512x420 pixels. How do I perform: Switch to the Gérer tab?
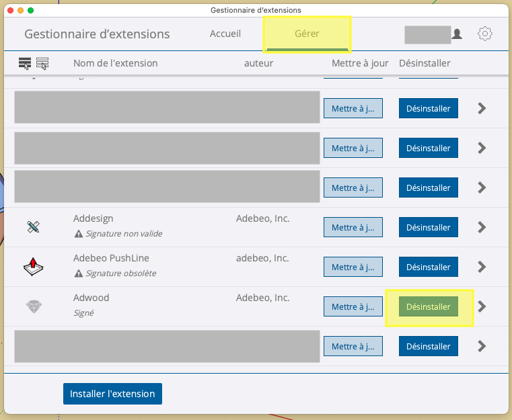click(307, 34)
